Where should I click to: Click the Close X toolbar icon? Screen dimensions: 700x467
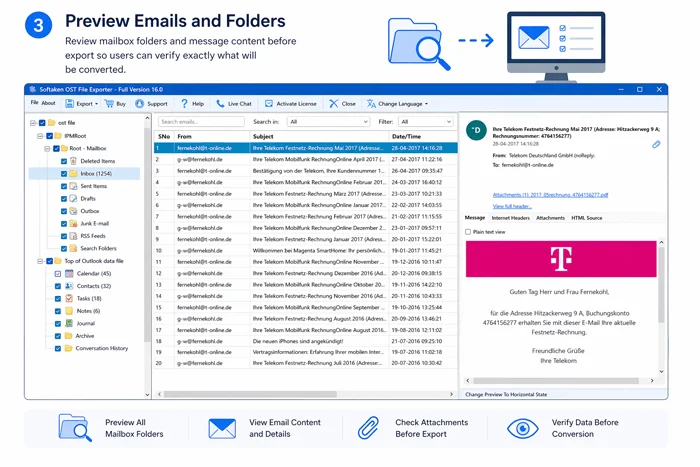(333, 104)
